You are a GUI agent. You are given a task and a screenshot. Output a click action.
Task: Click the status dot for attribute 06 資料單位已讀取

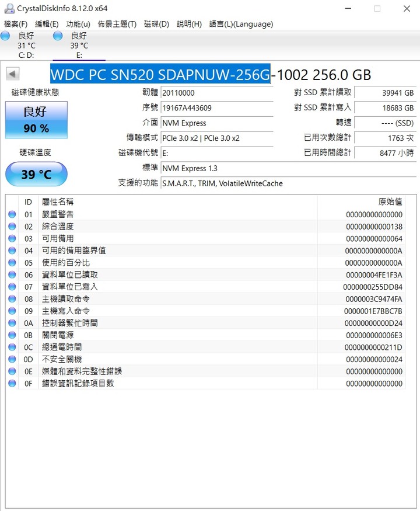click(x=12, y=274)
